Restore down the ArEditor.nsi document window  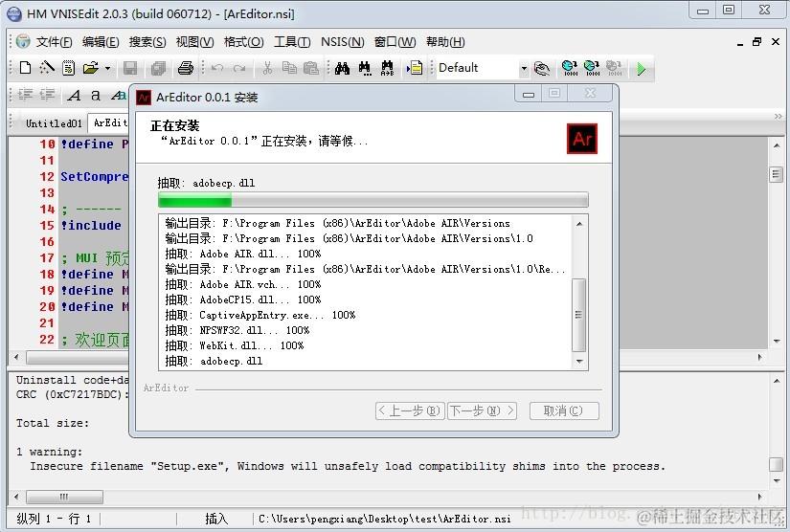tap(756, 42)
